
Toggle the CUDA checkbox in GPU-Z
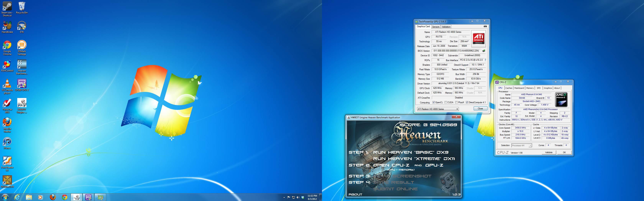coord(445,102)
